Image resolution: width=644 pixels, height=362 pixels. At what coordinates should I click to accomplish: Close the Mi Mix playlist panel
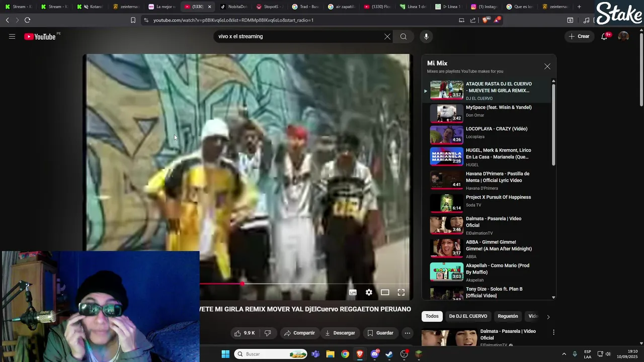pyautogui.click(x=547, y=66)
